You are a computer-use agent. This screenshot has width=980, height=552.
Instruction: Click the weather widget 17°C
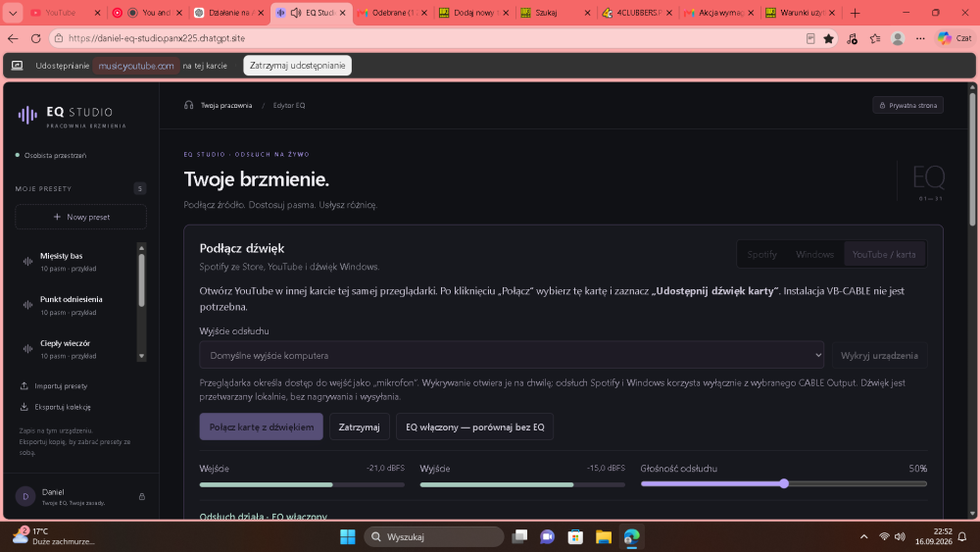[54, 536]
